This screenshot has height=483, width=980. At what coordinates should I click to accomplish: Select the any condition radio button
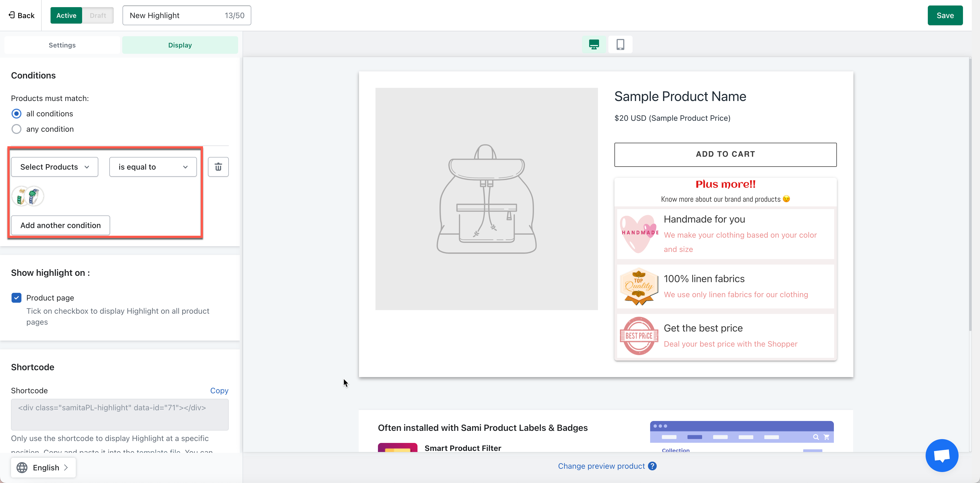point(16,129)
